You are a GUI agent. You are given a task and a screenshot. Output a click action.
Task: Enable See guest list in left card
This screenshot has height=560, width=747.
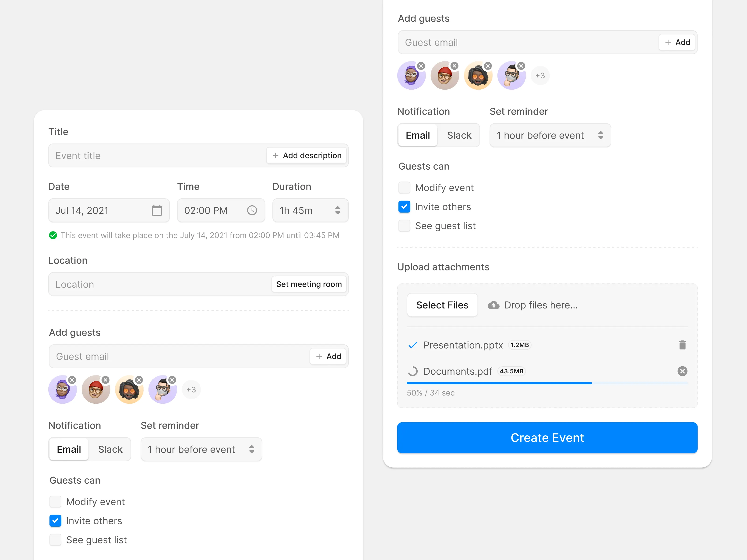55,540
